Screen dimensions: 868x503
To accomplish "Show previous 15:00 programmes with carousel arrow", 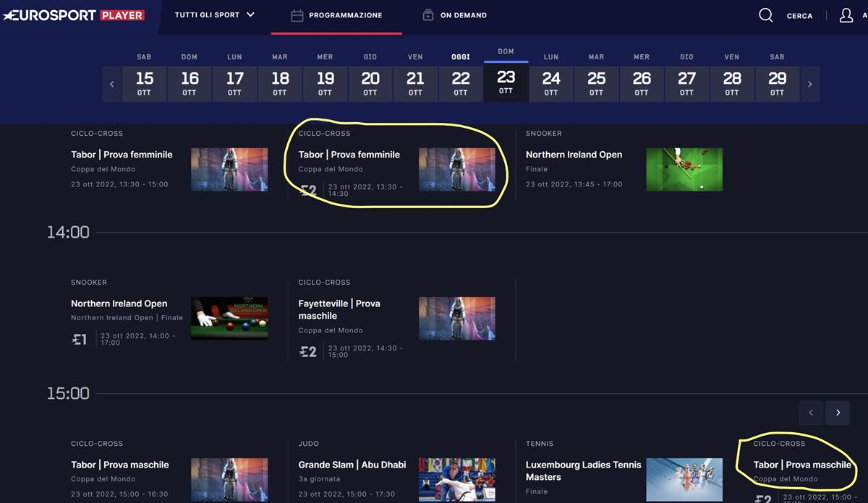I will pyautogui.click(x=811, y=413).
